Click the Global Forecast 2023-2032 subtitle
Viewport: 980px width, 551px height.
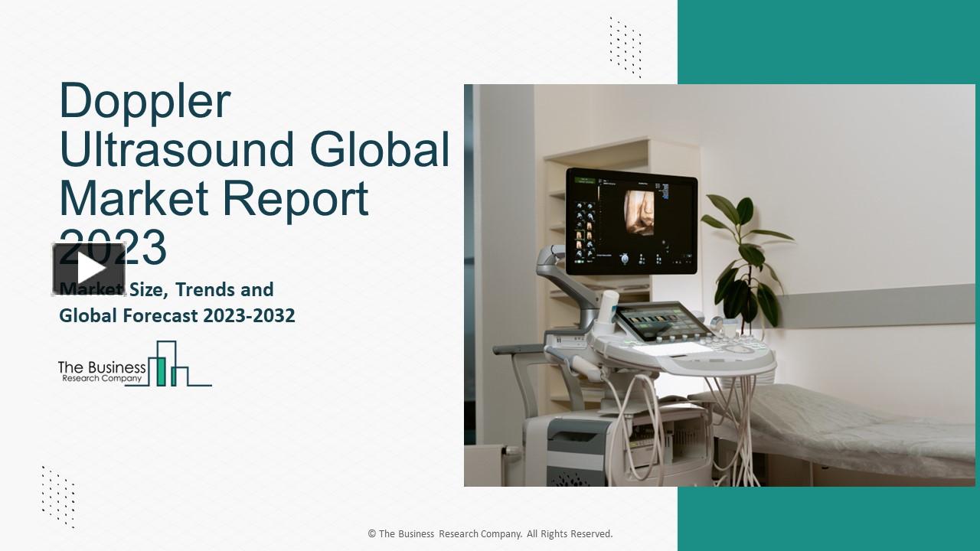point(177,315)
